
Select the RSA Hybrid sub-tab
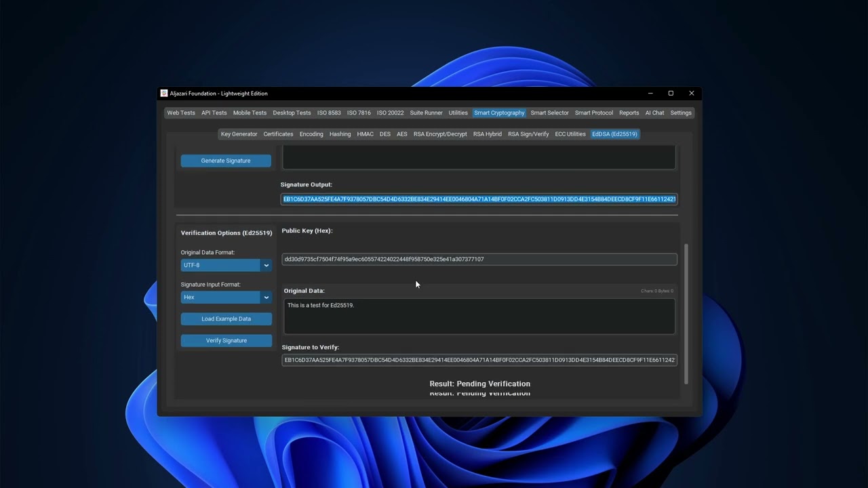coord(488,134)
